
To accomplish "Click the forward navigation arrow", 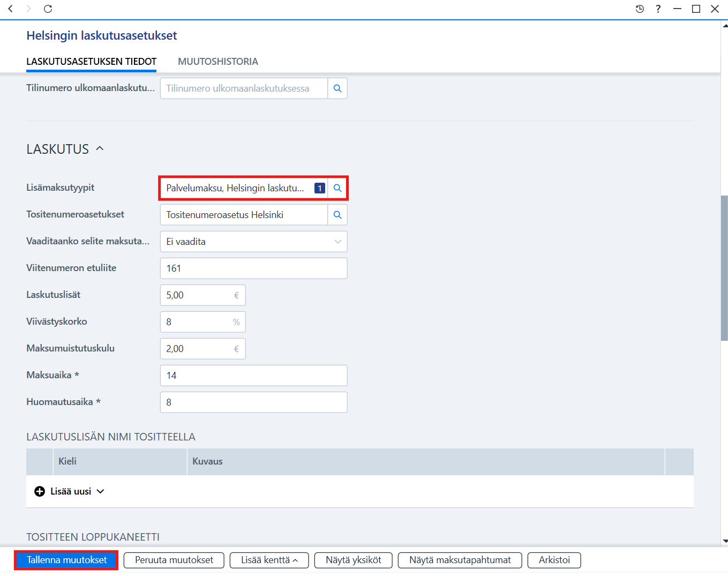I will click(x=29, y=9).
